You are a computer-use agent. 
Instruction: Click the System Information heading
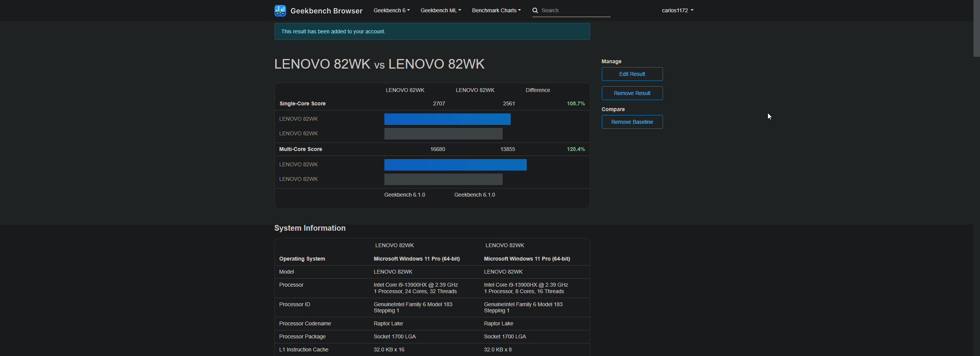(x=310, y=228)
